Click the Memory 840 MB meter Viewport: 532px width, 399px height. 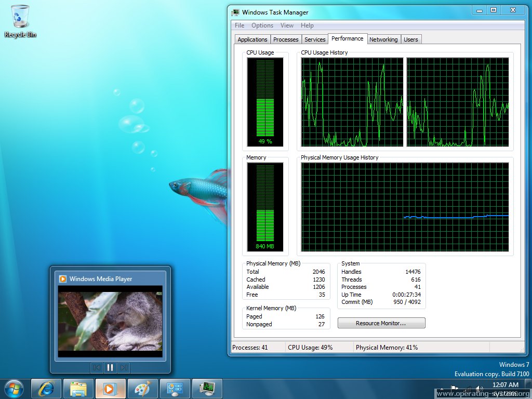[x=265, y=207]
